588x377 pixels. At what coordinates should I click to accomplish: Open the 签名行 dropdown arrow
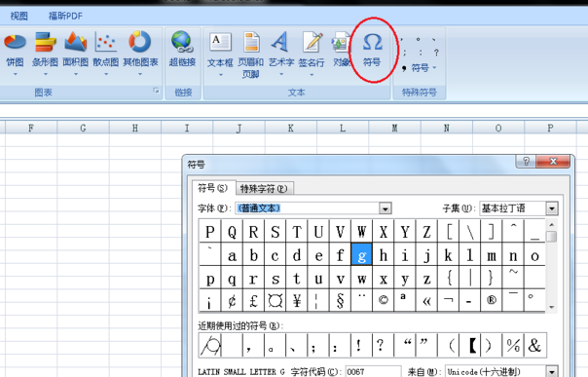pos(312,75)
